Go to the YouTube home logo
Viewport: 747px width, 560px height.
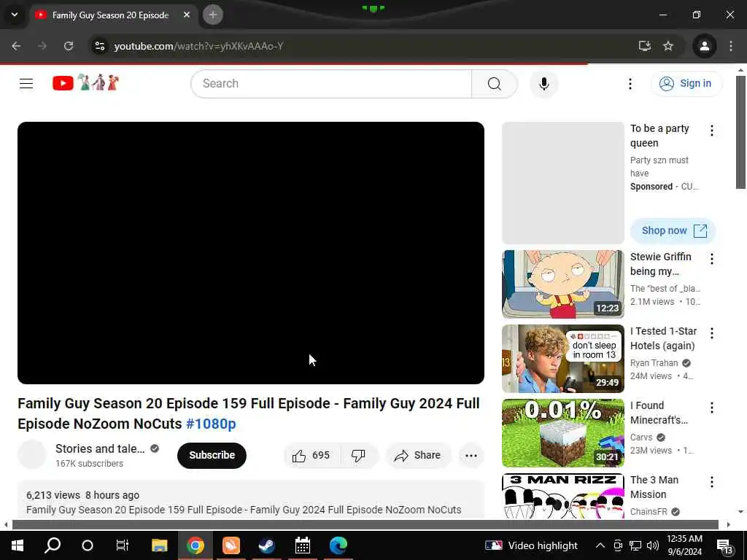pos(86,83)
